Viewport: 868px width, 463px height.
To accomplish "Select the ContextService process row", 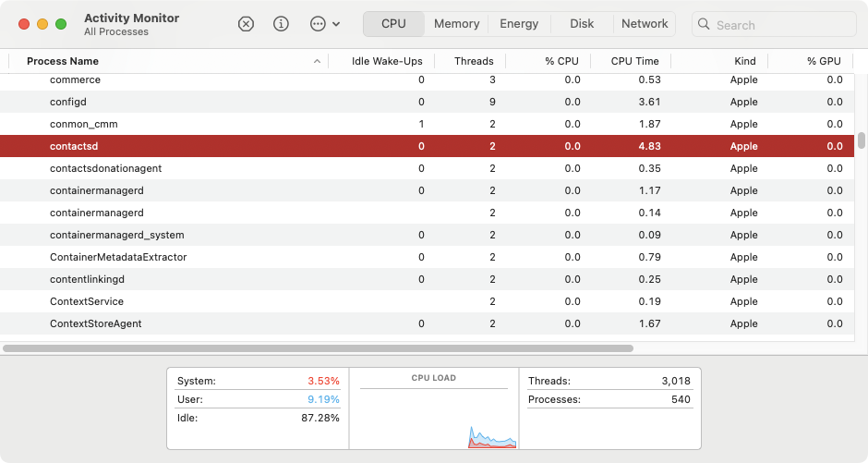I will tap(427, 301).
